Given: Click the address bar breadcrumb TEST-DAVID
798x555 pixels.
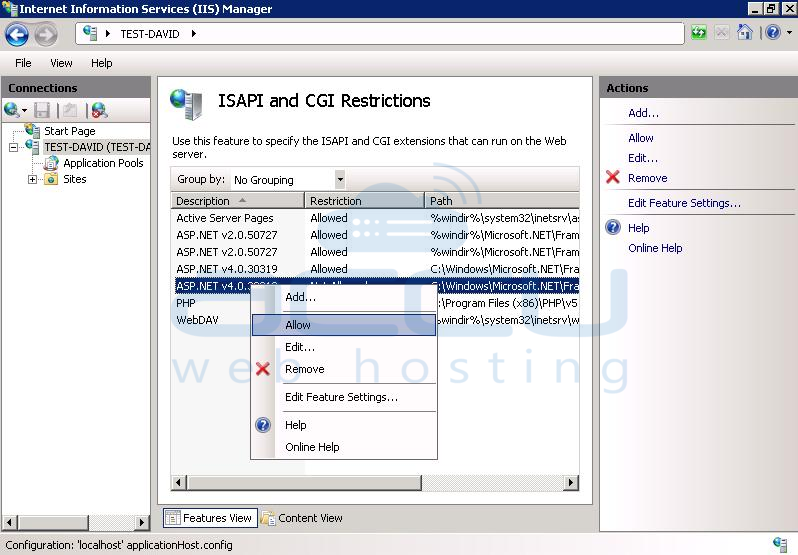Looking at the screenshot, I should click(x=150, y=34).
